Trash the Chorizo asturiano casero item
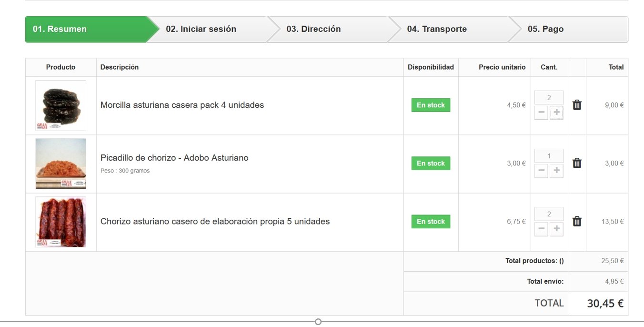Screen dimensions: 644x327 pos(577,221)
